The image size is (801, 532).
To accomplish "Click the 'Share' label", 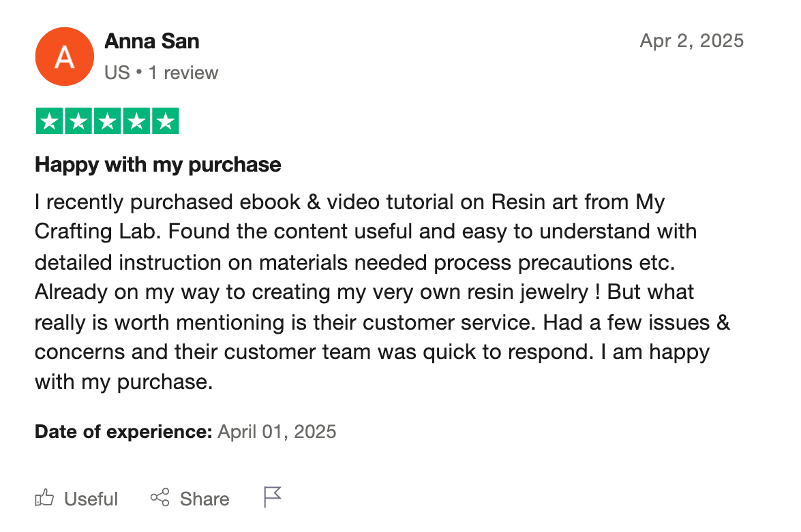I will pos(204,499).
